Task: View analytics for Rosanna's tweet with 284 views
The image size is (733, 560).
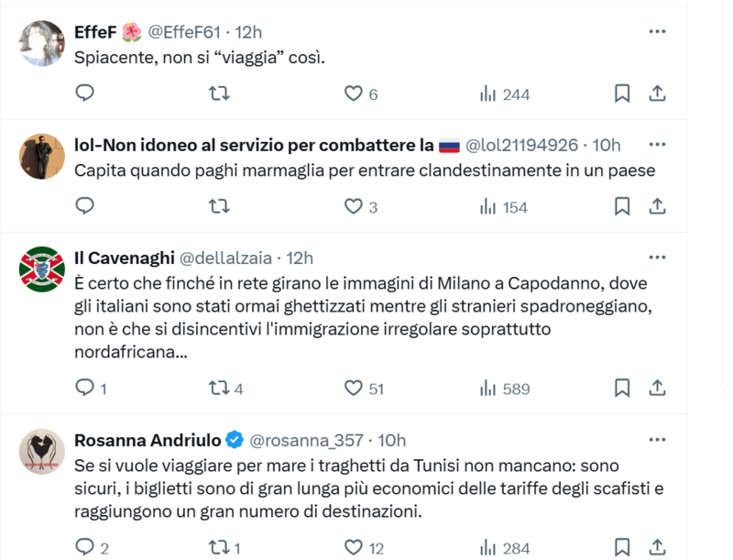Action: coord(504,548)
